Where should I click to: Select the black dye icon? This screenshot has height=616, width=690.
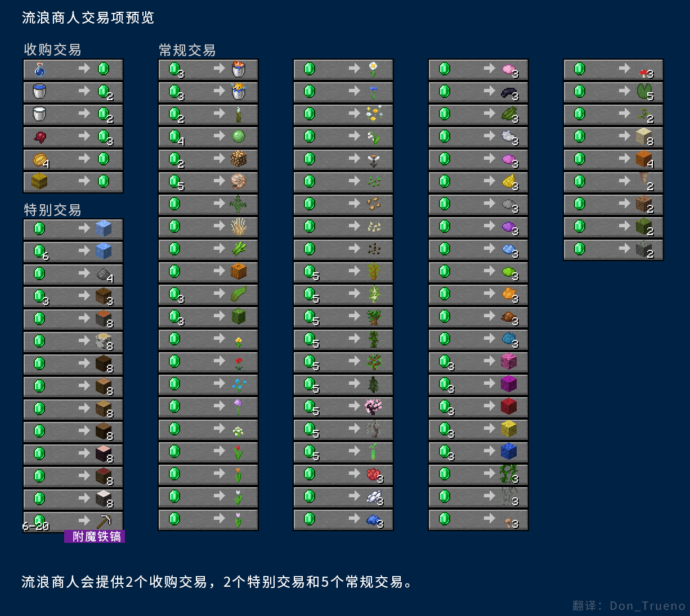coord(509,92)
